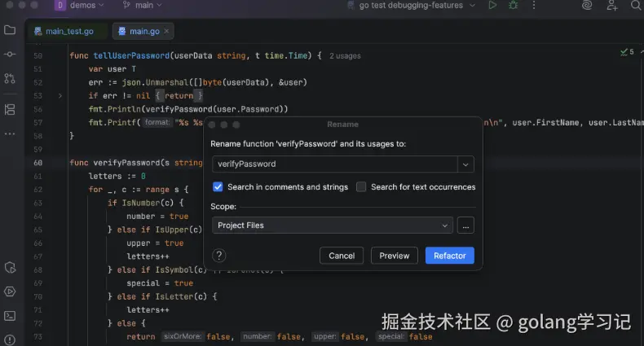Click 'special = true' on line 69
Image resolution: width=644 pixels, height=346 pixels.
[x=160, y=283]
